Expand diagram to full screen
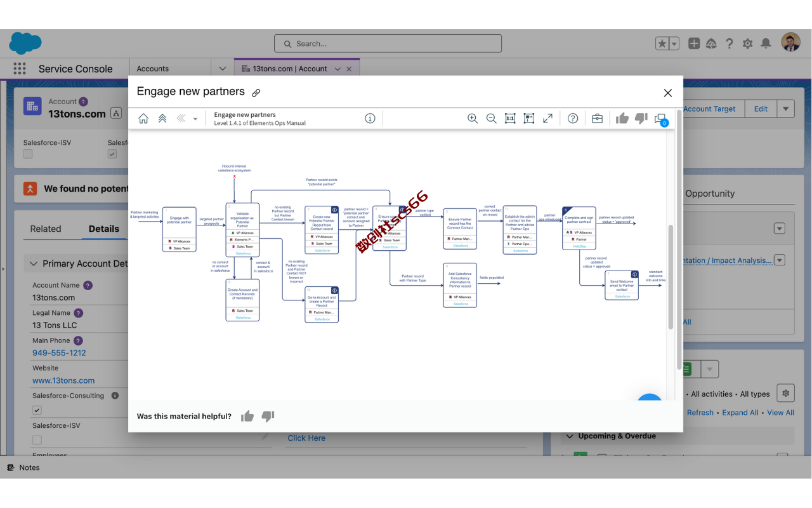The height and width of the screenshot is (508, 812). click(547, 119)
